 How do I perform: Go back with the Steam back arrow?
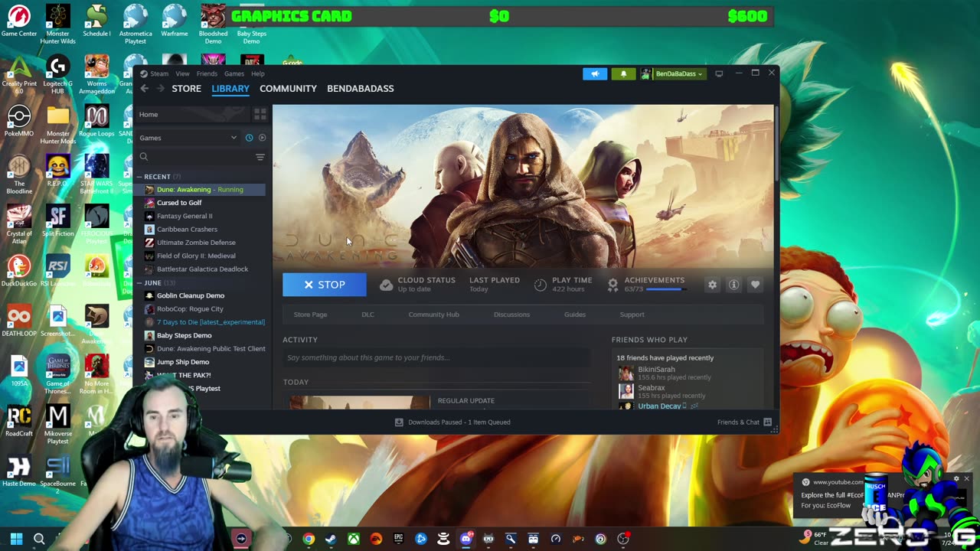pyautogui.click(x=144, y=89)
